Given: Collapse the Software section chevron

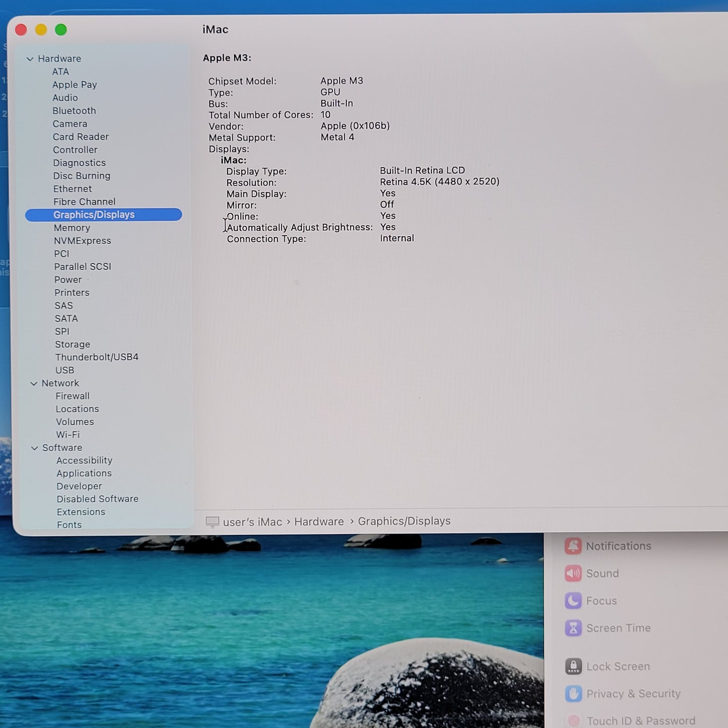Looking at the screenshot, I should 34,448.
